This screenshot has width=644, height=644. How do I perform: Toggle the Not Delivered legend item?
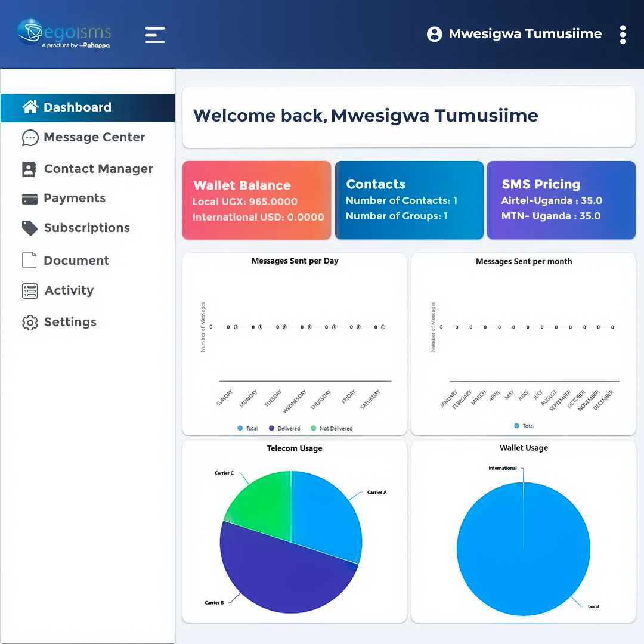click(x=331, y=428)
